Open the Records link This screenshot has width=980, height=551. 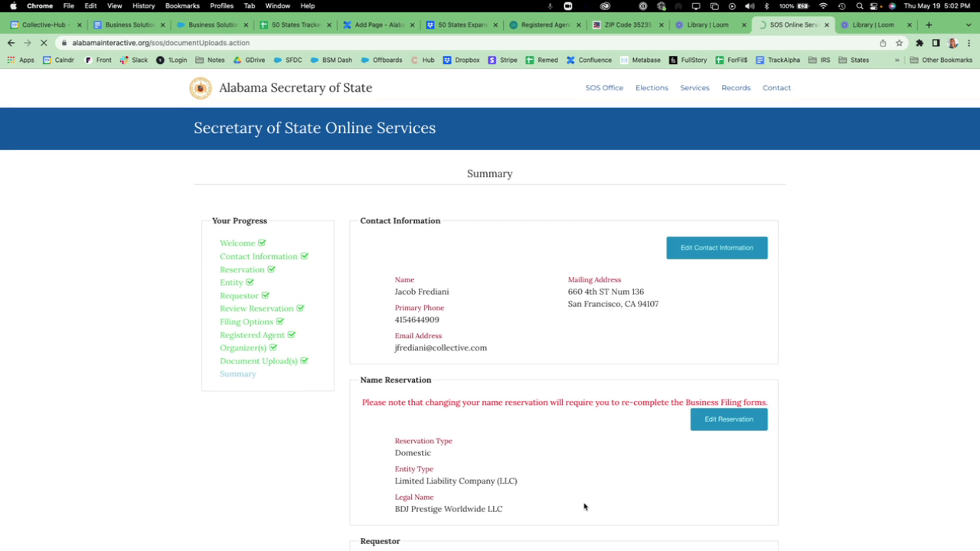tap(736, 88)
